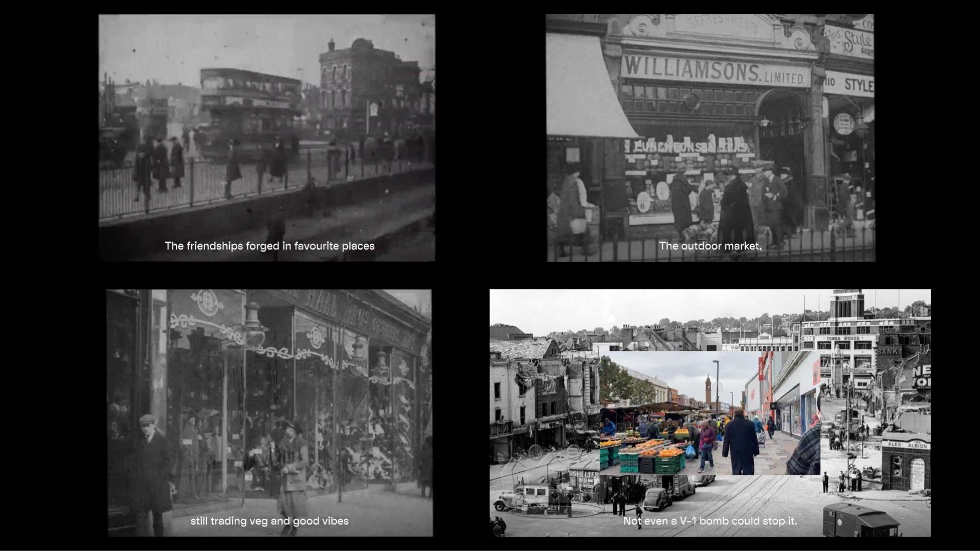
Task: Click the WILLIAMSONS LIMITED shop sign
Action: click(x=714, y=71)
